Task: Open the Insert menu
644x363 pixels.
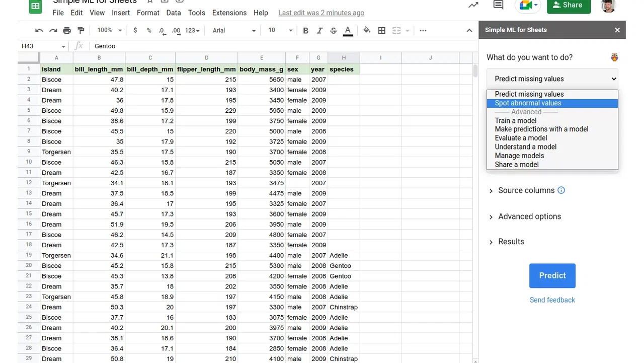Action: coord(121,13)
